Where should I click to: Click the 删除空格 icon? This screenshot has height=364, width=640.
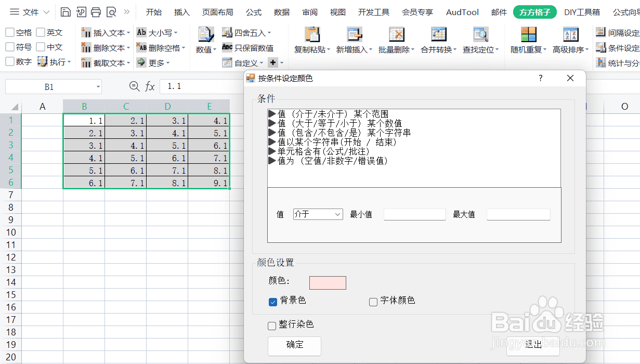[141, 47]
